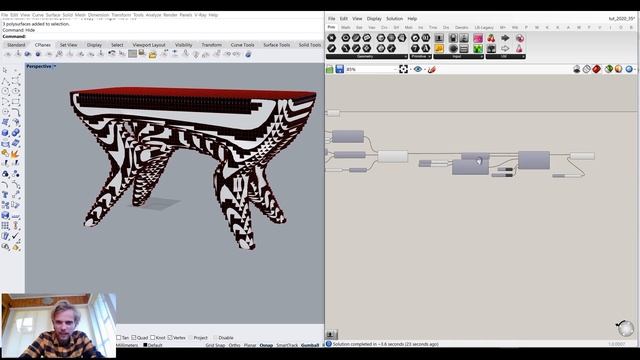This screenshot has width=640, height=360.
Task: Click the green pattern icon in Input group
Action: click(x=478, y=49)
